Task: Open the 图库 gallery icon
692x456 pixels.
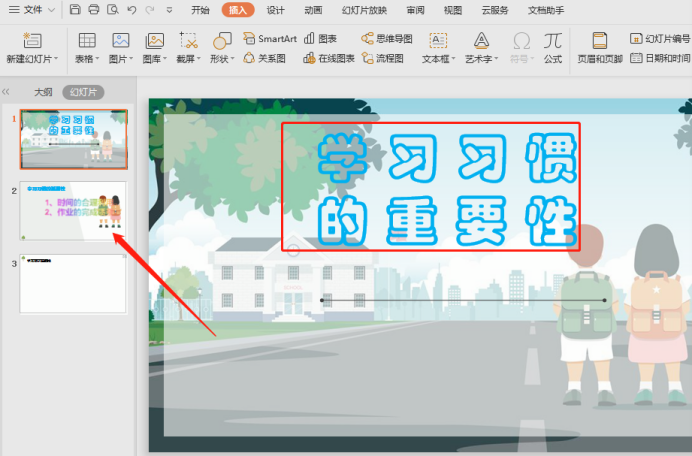Action: coord(154,41)
